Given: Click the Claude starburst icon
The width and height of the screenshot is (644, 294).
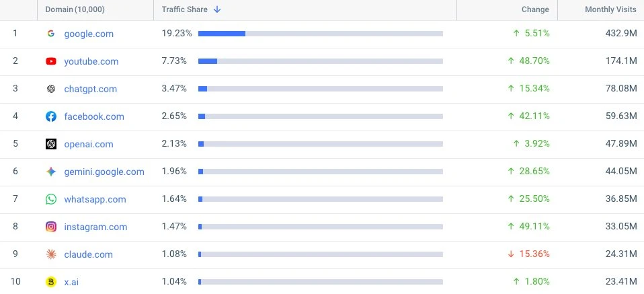Looking at the screenshot, I should 51,254.
